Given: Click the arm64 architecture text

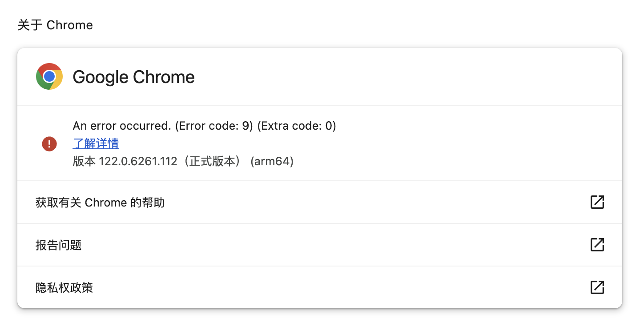Looking at the screenshot, I should coord(272,161).
